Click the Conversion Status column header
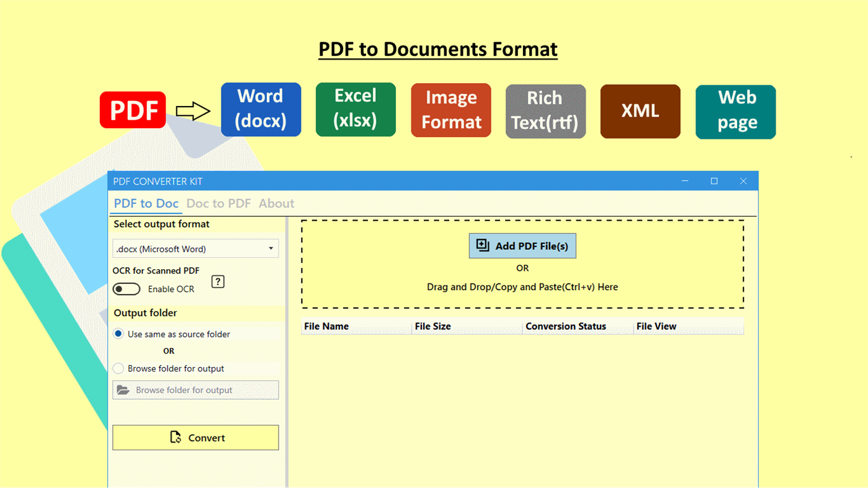The height and width of the screenshot is (488, 868). pyautogui.click(x=565, y=326)
